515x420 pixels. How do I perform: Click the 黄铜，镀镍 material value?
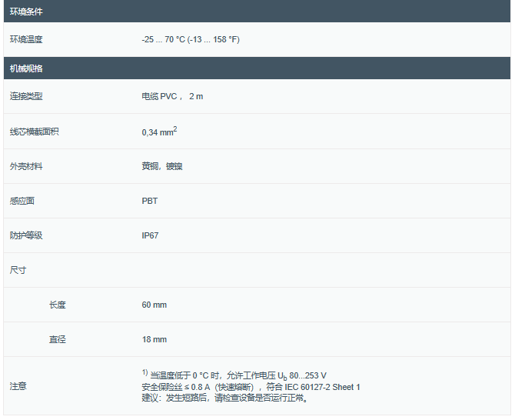click(x=161, y=166)
